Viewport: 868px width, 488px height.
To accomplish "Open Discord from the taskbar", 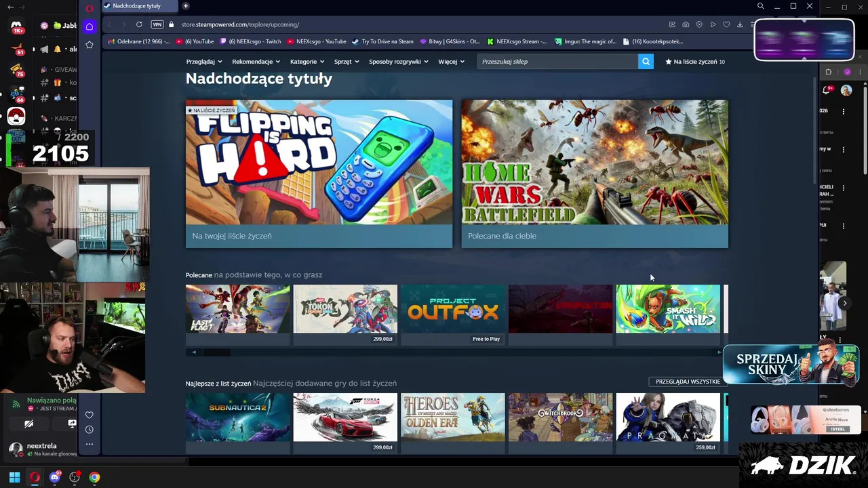I will 55,477.
